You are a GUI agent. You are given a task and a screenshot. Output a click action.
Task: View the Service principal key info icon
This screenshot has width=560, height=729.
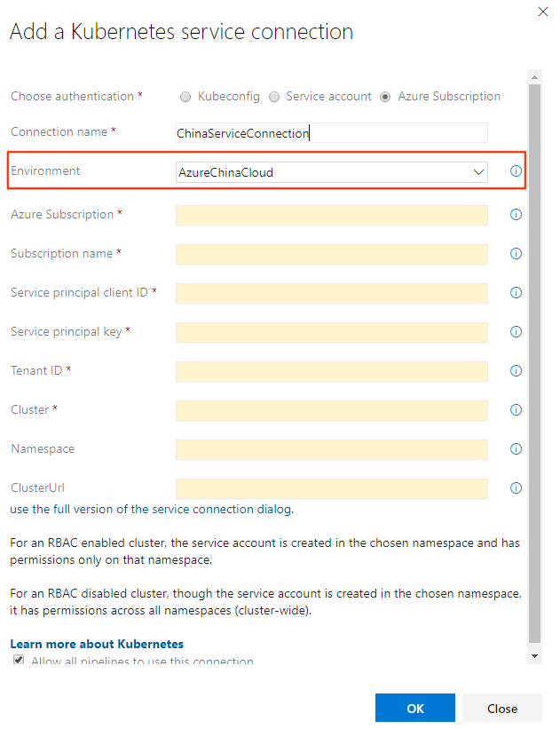click(x=516, y=331)
